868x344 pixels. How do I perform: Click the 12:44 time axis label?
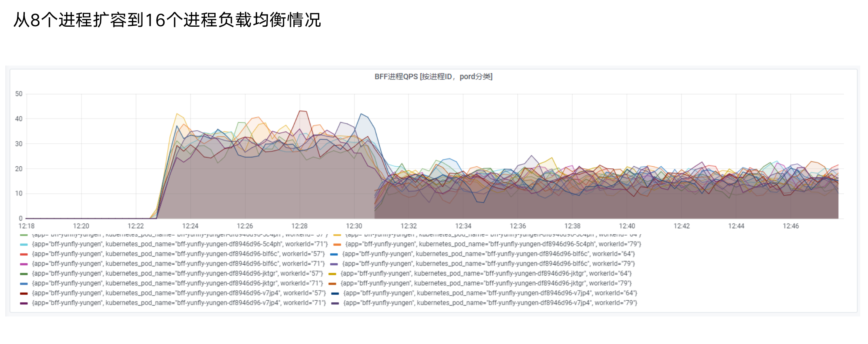736,226
